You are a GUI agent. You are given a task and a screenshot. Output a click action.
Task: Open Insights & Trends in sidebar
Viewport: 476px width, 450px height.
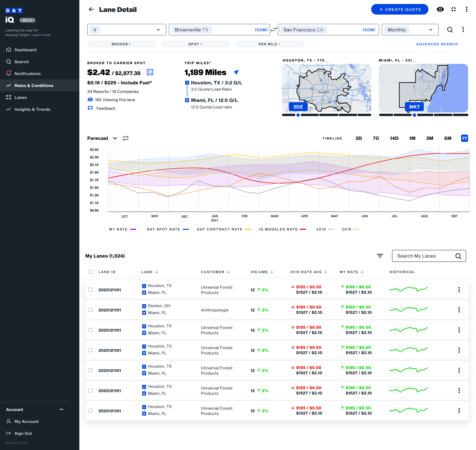pyautogui.click(x=32, y=109)
